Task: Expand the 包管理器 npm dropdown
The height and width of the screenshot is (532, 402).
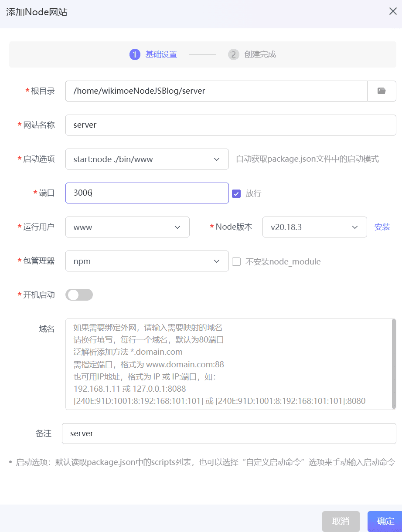Action: (x=147, y=261)
